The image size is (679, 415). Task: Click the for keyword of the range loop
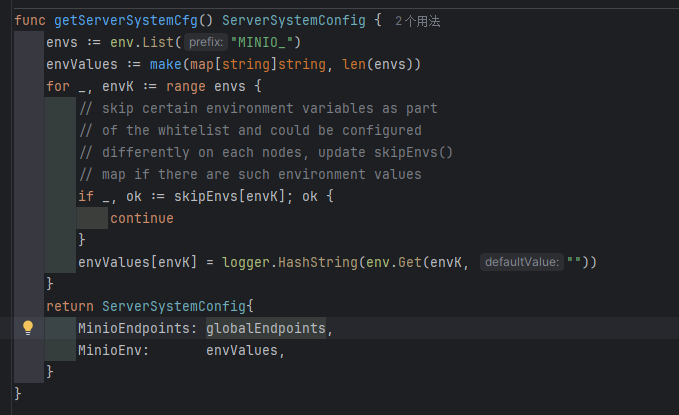point(58,86)
